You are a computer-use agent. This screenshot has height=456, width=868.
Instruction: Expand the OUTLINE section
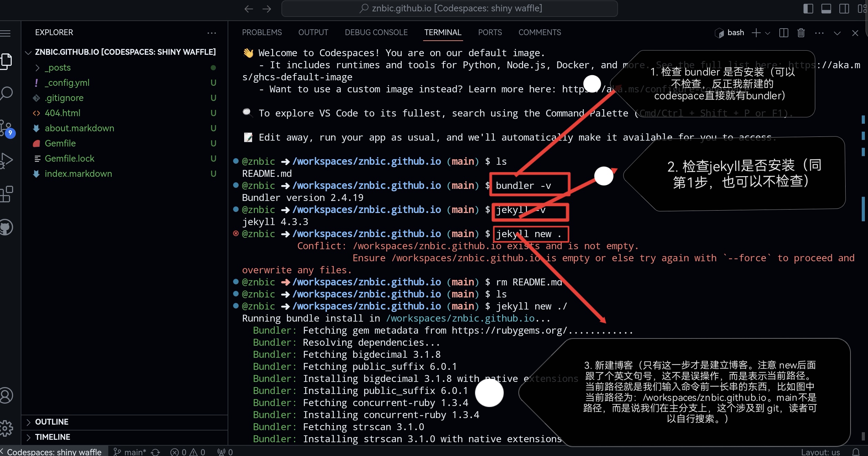click(124, 422)
